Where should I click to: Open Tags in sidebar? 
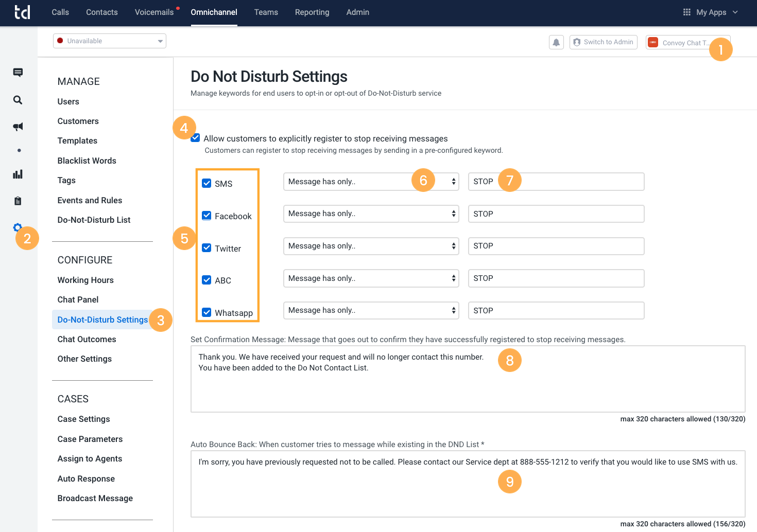(x=66, y=180)
